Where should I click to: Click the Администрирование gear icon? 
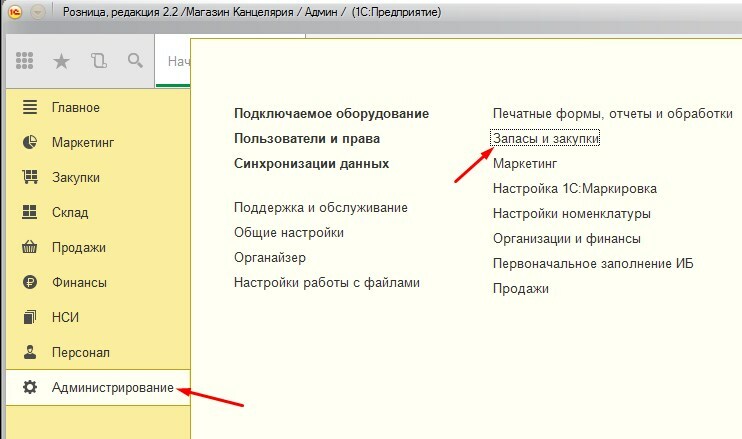point(30,387)
